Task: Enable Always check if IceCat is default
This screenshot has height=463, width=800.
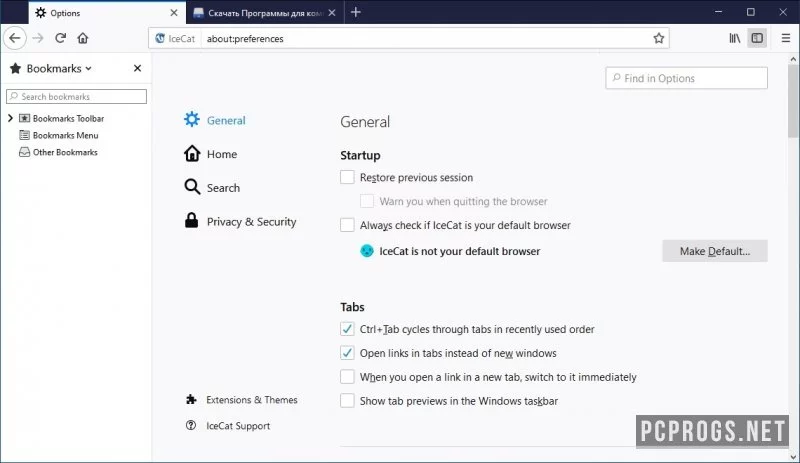Action: [x=347, y=225]
